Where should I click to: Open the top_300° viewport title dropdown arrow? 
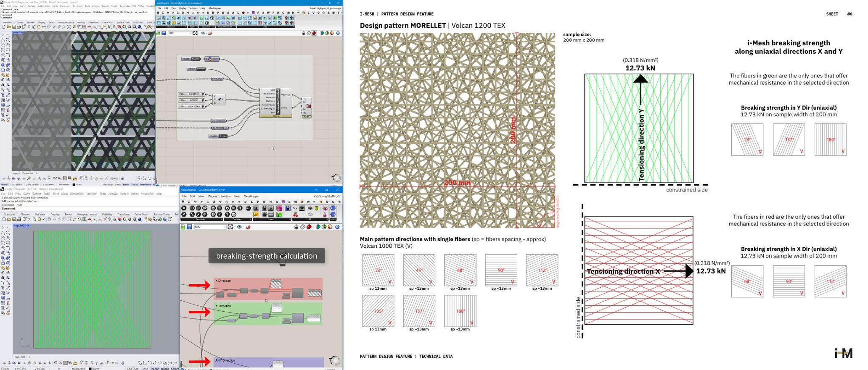28,226
